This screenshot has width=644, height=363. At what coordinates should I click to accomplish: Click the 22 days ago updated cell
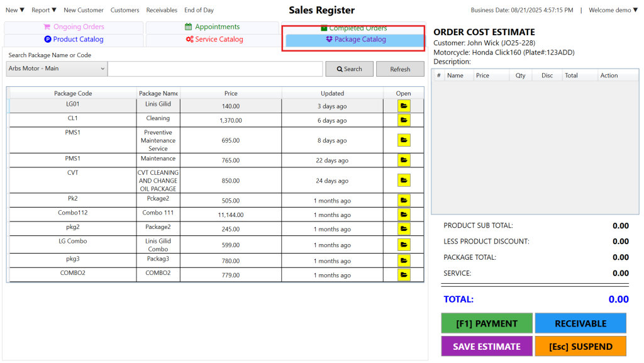[332, 160]
